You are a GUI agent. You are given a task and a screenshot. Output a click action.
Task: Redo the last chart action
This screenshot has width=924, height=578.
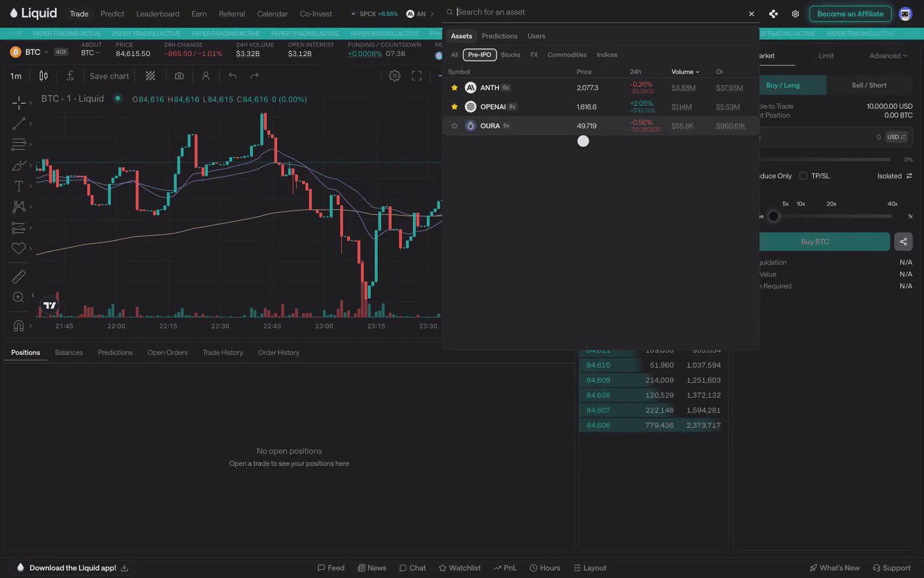pyautogui.click(x=255, y=76)
